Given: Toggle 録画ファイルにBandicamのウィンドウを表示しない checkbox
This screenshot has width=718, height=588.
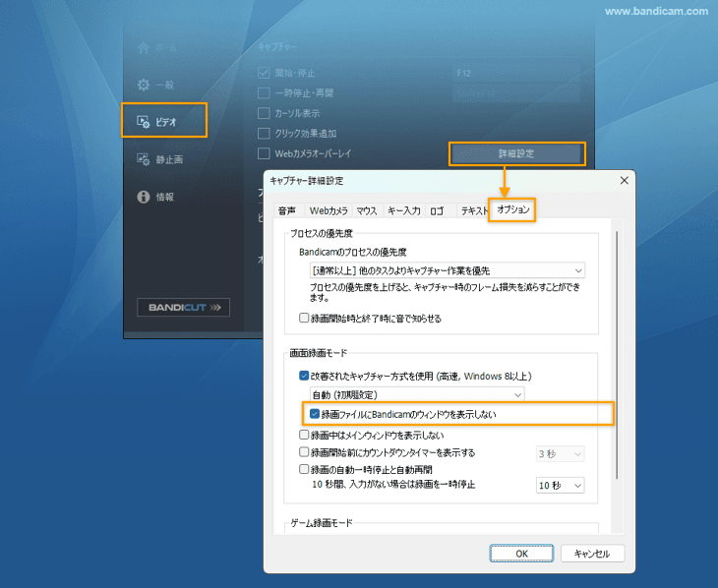Looking at the screenshot, I should (314, 414).
